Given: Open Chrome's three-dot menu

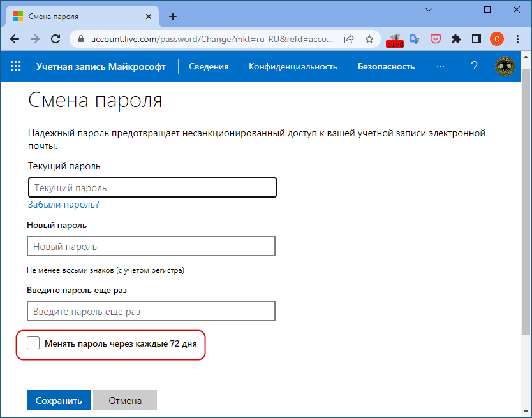Looking at the screenshot, I should click(517, 39).
